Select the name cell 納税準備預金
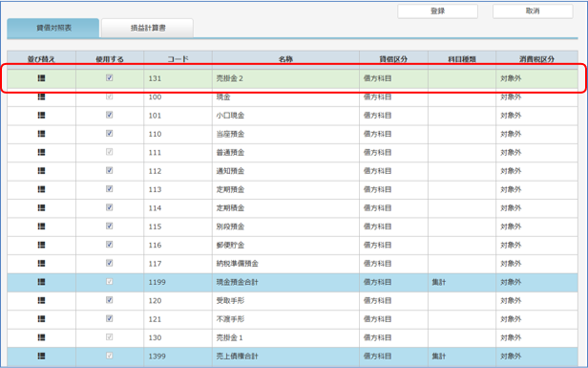Screen dimensions: 588x368 coord(285,264)
